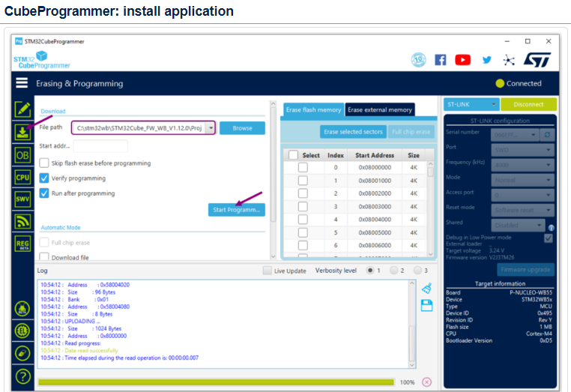Open the Reset mode dropdown
571x392 pixels.
point(522,210)
